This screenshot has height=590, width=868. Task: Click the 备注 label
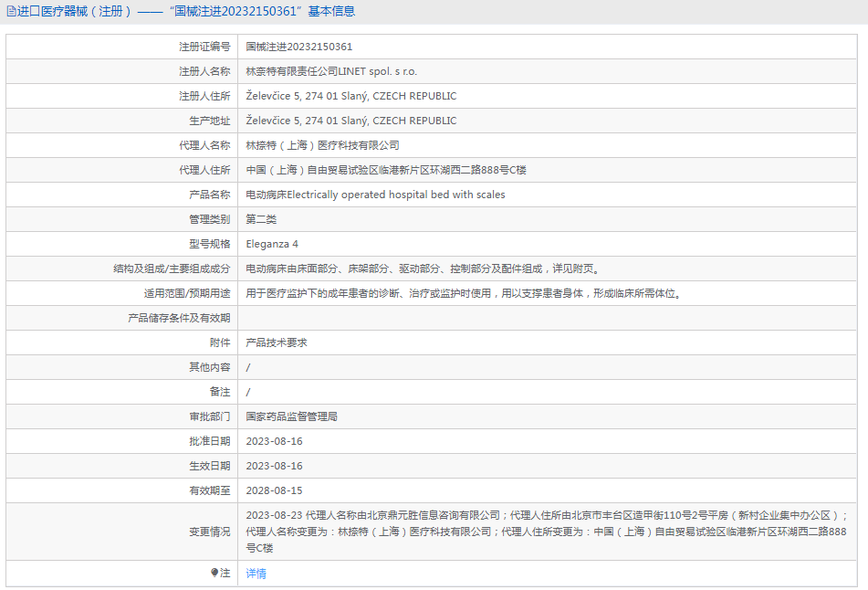click(220, 392)
